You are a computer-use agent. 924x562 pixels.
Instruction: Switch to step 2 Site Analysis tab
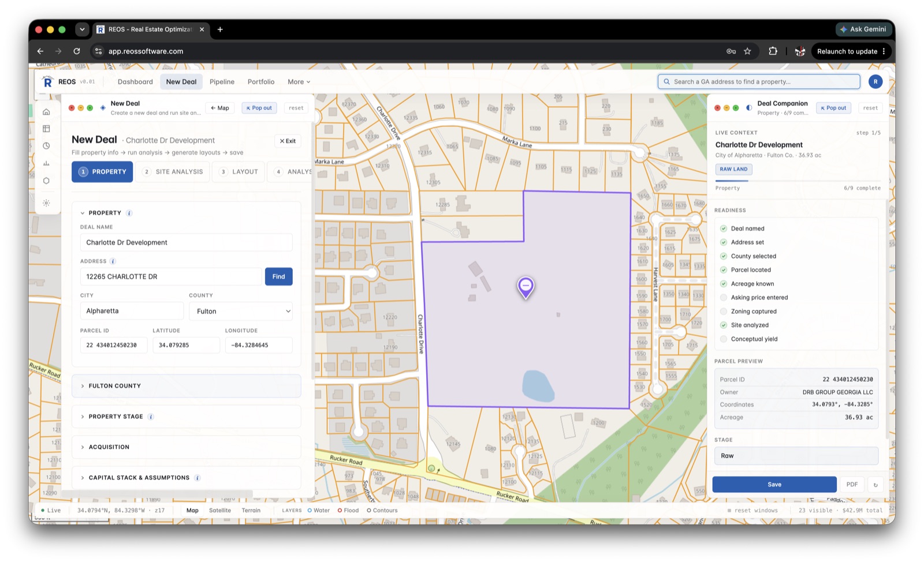pyautogui.click(x=173, y=172)
